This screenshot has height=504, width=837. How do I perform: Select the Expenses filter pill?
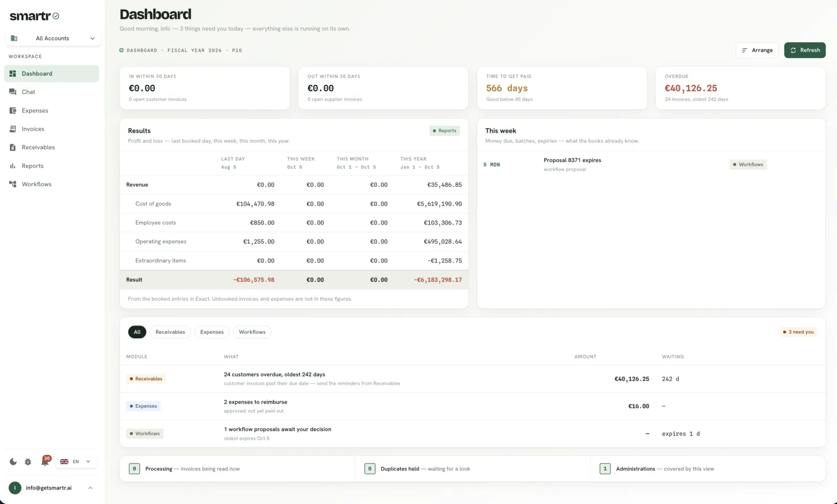pos(212,332)
